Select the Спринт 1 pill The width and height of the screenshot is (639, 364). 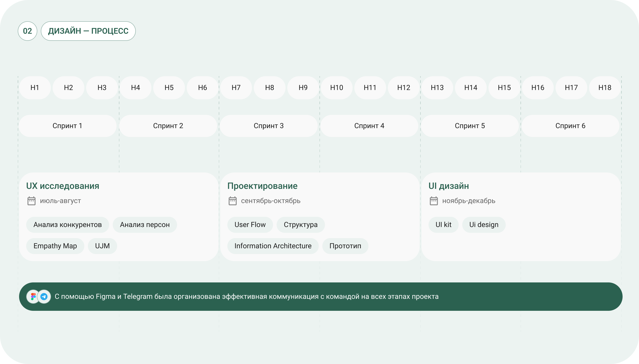[x=67, y=126]
